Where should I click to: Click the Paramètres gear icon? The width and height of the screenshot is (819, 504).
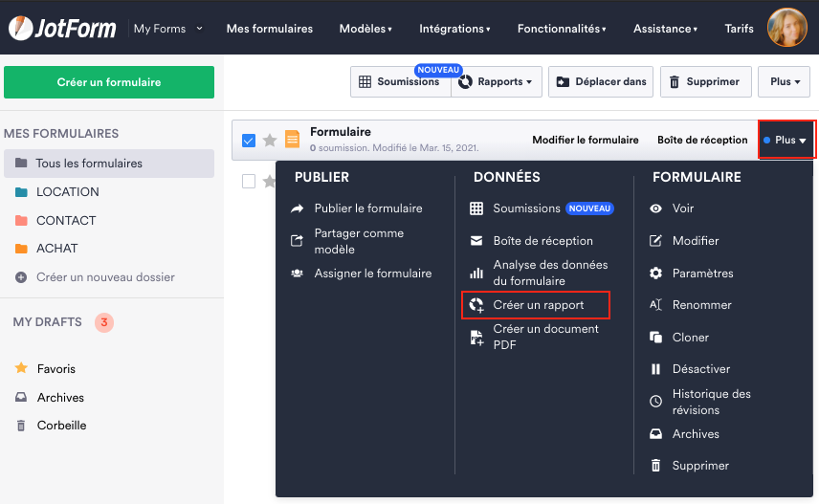(655, 274)
